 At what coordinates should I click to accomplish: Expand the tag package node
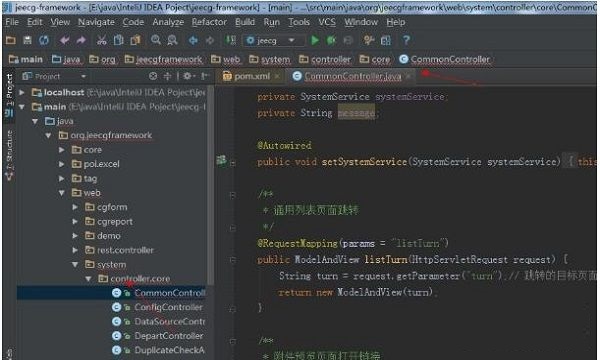point(62,178)
